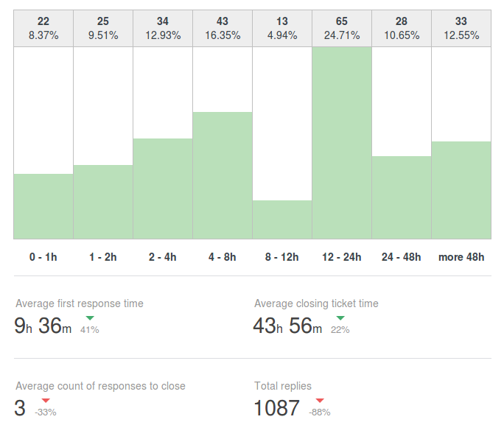The image size is (504, 439).
Task: Click header cell showing 65 and 24.71%
Action: tap(342, 28)
